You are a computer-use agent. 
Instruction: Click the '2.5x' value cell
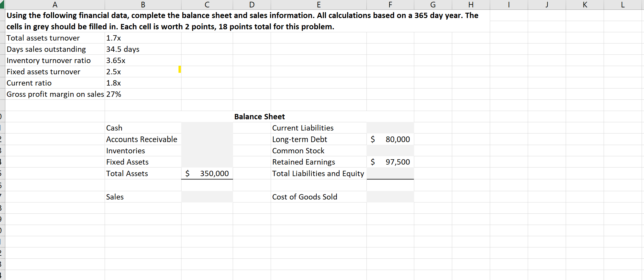click(x=143, y=72)
